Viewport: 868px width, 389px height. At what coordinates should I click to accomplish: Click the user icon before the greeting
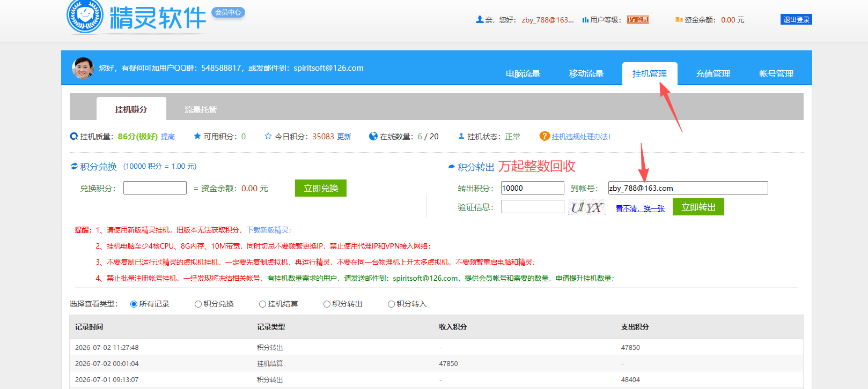pos(480,19)
